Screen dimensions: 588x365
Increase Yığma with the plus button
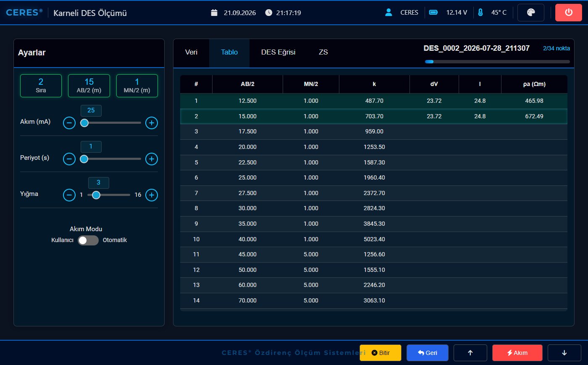point(152,195)
